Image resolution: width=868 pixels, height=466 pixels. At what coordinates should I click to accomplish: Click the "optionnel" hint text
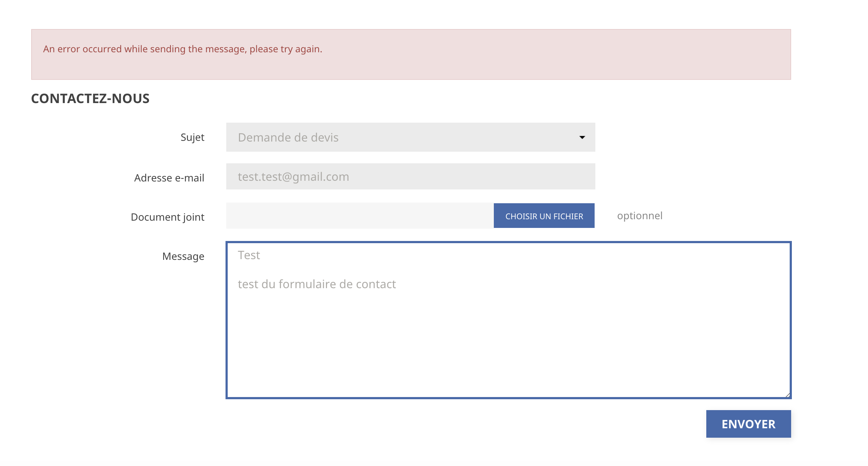pos(640,216)
